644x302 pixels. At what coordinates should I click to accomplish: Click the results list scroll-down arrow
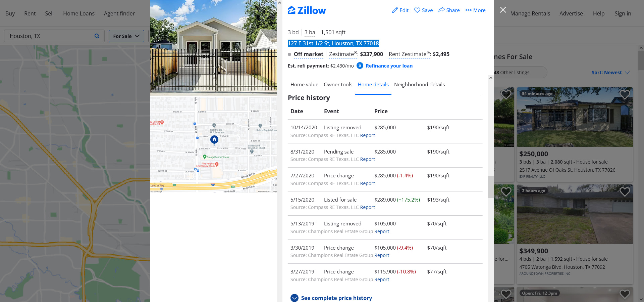click(x=641, y=299)
